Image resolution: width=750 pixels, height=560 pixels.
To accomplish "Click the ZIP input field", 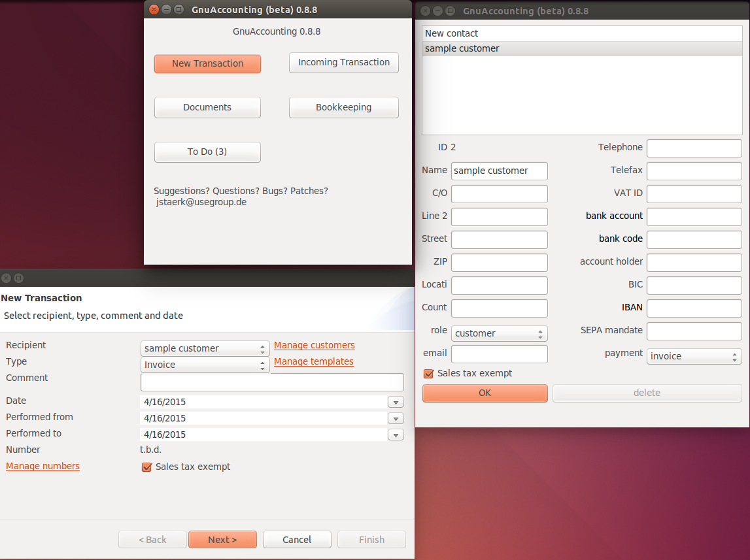I will click(x=500, y=263).
